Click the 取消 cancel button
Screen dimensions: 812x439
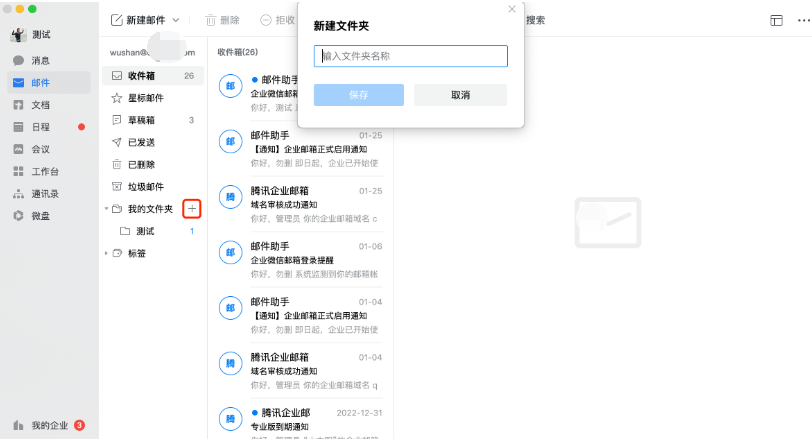click(x=460, y=95)
